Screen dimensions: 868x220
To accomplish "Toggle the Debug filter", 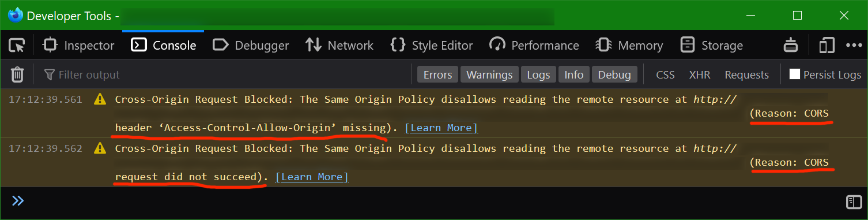I will 614,74.
